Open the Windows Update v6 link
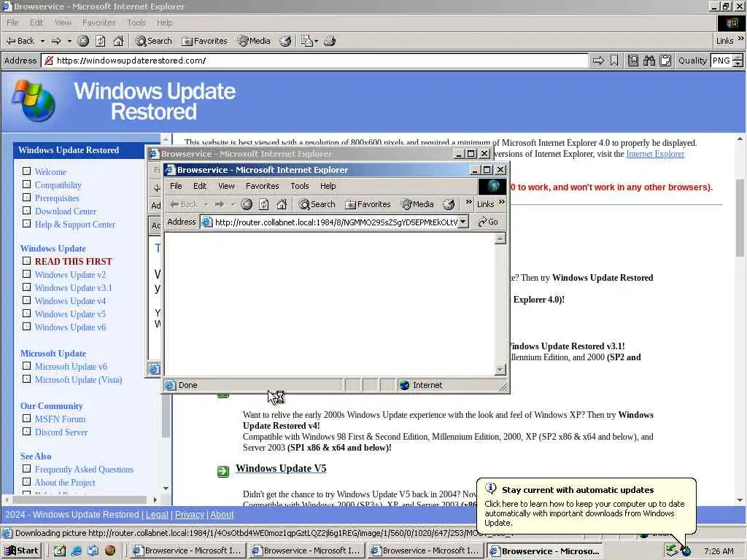This screenshot has width=747, height=560. coord(71,327)
